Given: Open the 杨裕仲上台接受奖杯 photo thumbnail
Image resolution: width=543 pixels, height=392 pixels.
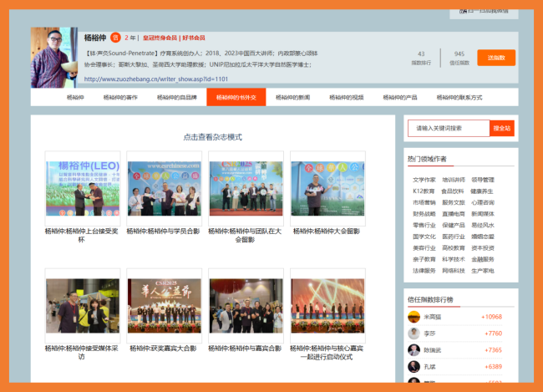Looking at the screenshot, I should click(x=82, y=188).
